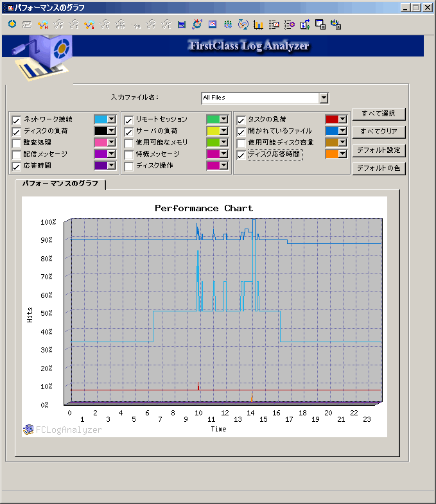Open the 入力ファイル名 All Files dropdown
Image resolution: width=436 pixels, height=504 pixels.
pos(324,98)
